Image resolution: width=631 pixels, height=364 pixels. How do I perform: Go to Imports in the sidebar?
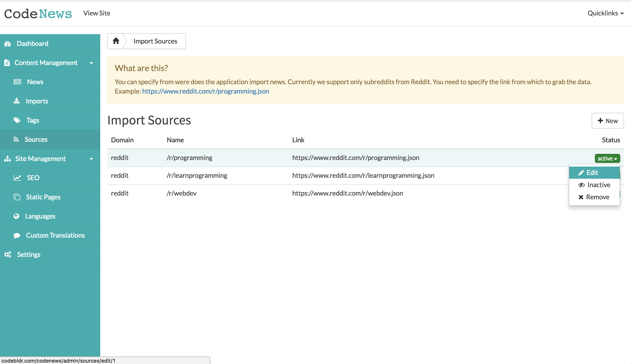click(37, 101)
